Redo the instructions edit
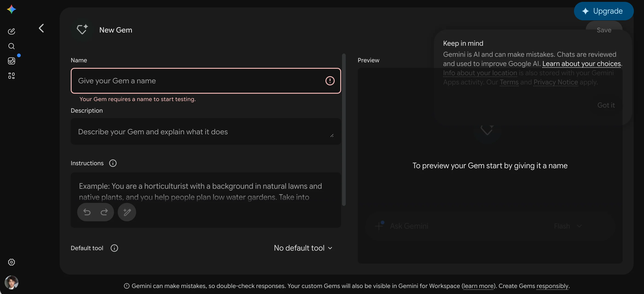644x294 pixels. point(104,212)
